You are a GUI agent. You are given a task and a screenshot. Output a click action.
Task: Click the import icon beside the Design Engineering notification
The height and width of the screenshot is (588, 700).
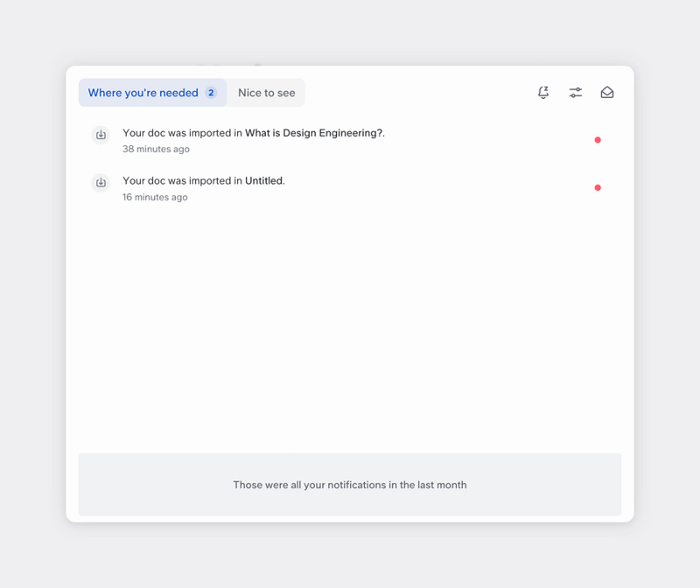point(101,135)
